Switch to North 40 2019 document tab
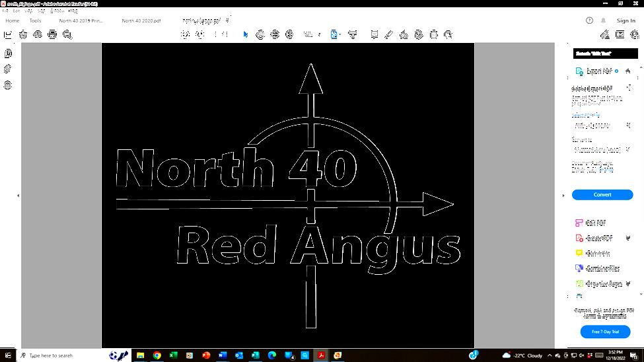This screenshot has height=362, width=644. point(81,20)
